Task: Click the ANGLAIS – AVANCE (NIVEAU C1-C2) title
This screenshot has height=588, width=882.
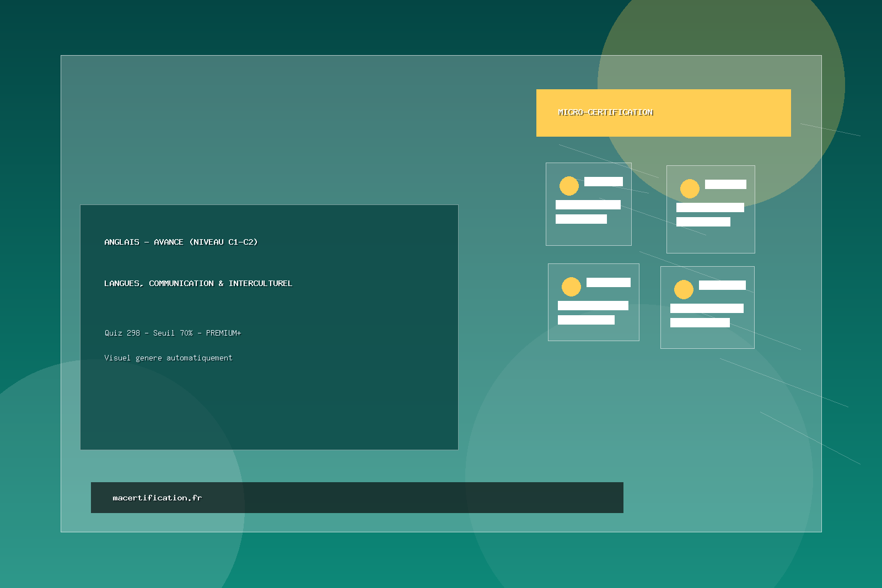Action: pyautogui.click(x=181, y=242)
